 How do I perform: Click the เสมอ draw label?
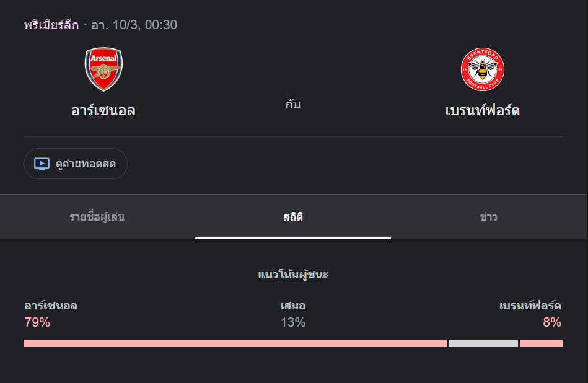[293, 306]
